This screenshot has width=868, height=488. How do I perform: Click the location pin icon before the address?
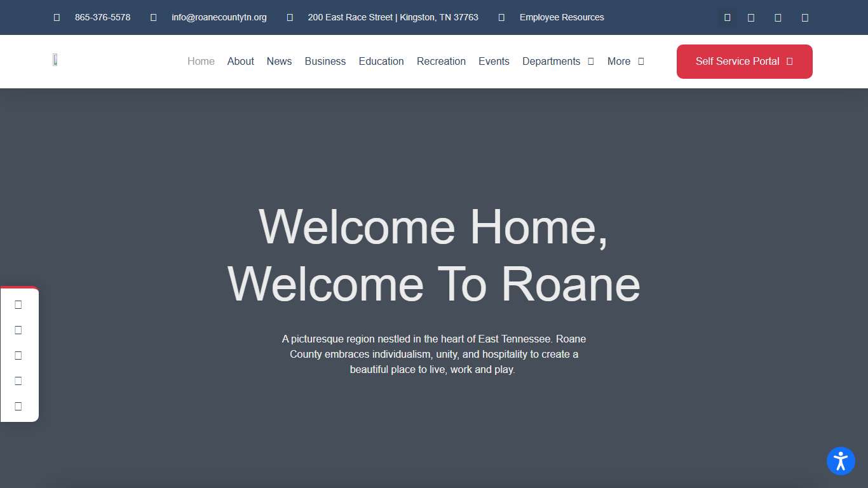[x=289, y=17]
